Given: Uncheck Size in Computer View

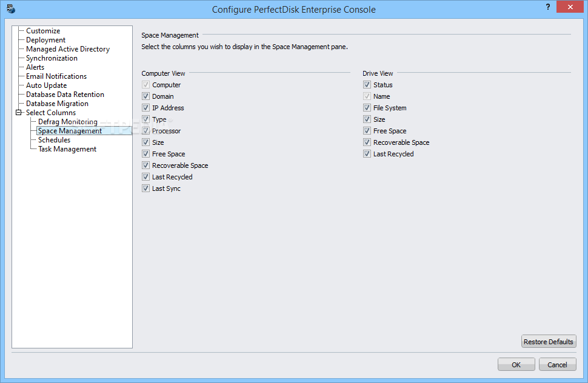Looking at the screenshot, I should (146, 142).
